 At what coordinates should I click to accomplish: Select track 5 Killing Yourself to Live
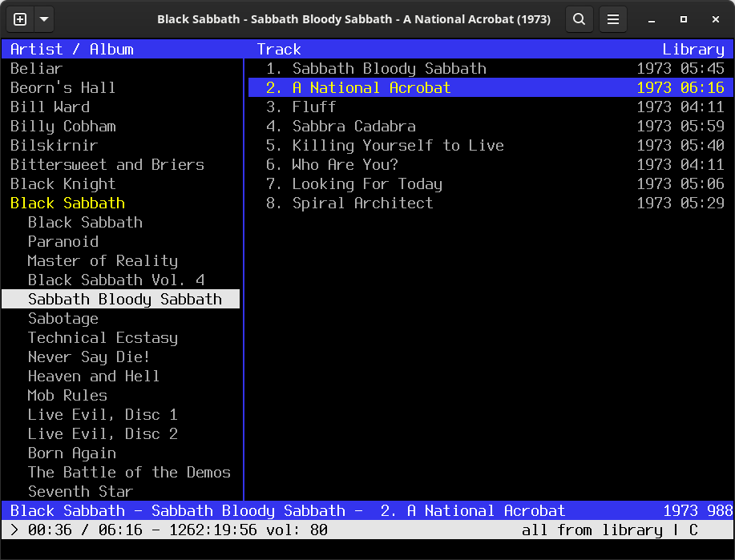491,145
